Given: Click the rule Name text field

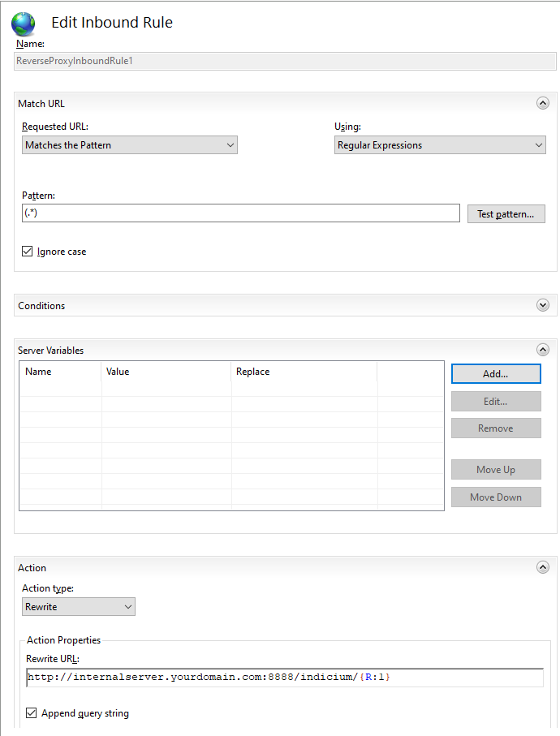Looking at the screenshot, I should pos(286,61).
